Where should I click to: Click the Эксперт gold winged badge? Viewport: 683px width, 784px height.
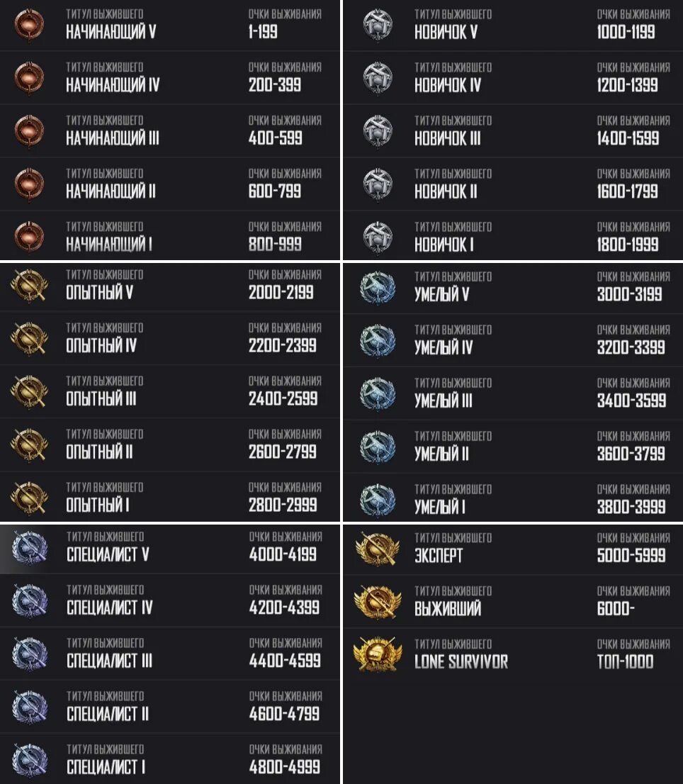click(x=378, y=549)
